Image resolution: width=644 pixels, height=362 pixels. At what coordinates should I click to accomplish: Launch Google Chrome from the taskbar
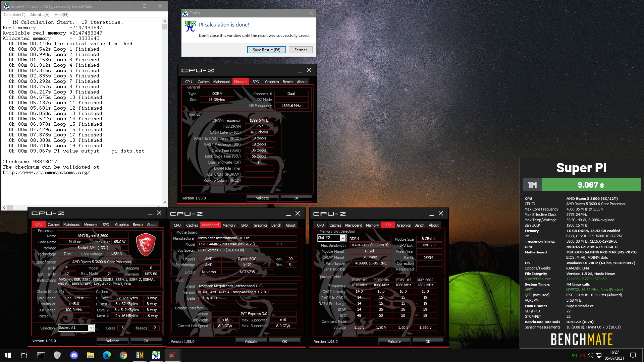pos(123,355)
